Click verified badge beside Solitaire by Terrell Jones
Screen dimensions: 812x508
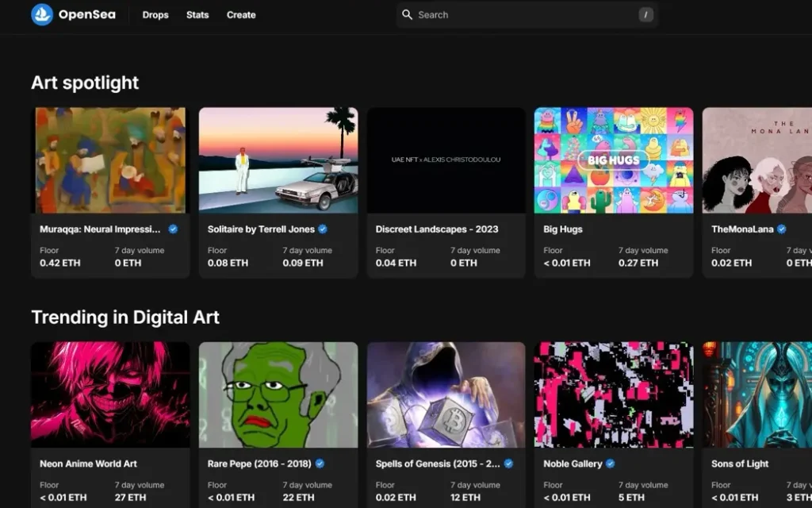(x=323, y=229)
